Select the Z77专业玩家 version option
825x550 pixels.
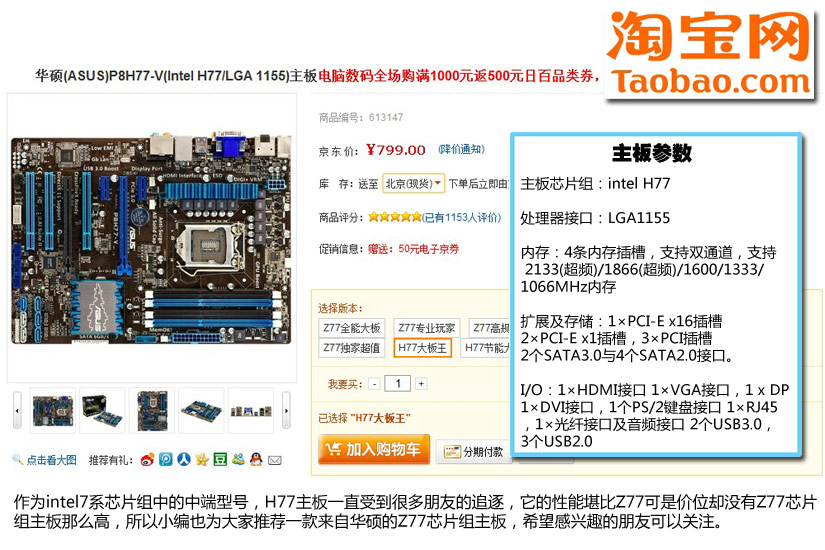tap(427, 328)
